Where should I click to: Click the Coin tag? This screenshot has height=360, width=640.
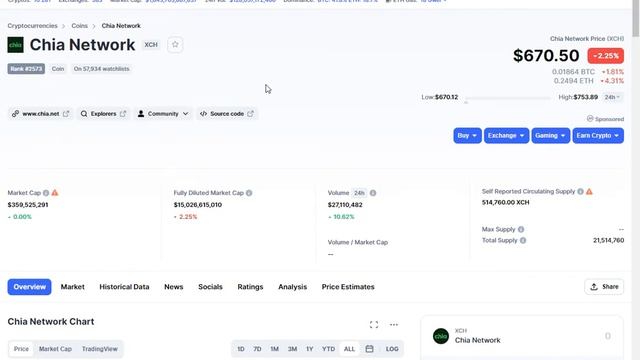58,69
